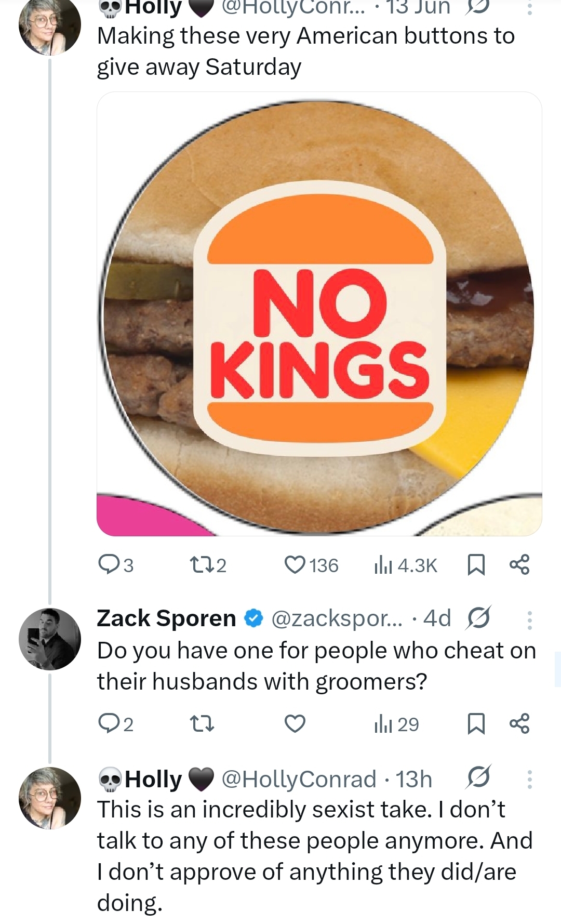This screenshot has height=924, width=561.
Task: View analytics showing 4.3K views
Action: [406, 565]
